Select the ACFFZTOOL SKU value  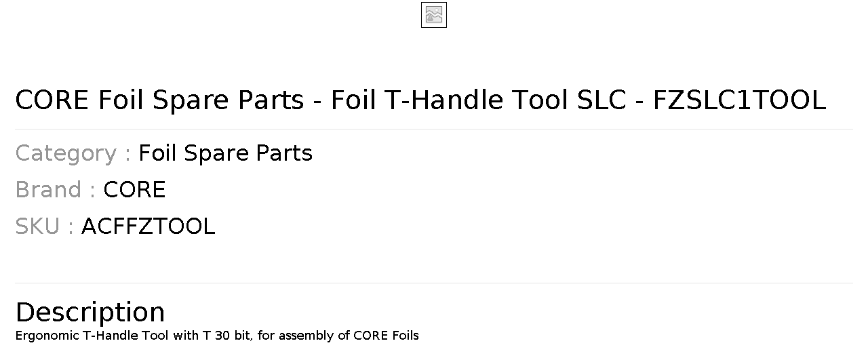coord(148,226)
